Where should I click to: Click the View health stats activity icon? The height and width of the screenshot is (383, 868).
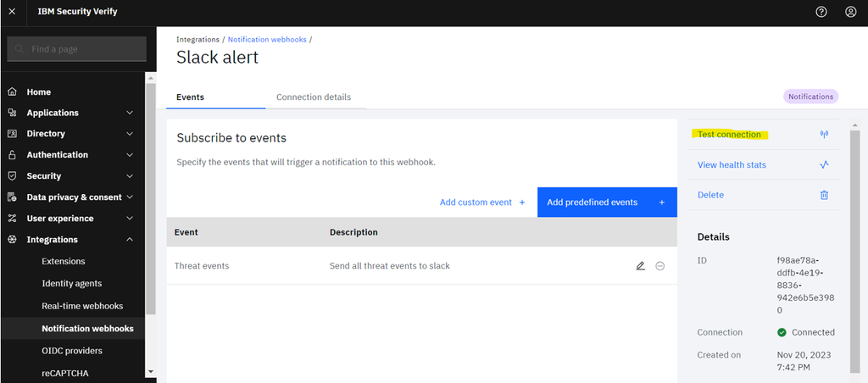[824, 164]
